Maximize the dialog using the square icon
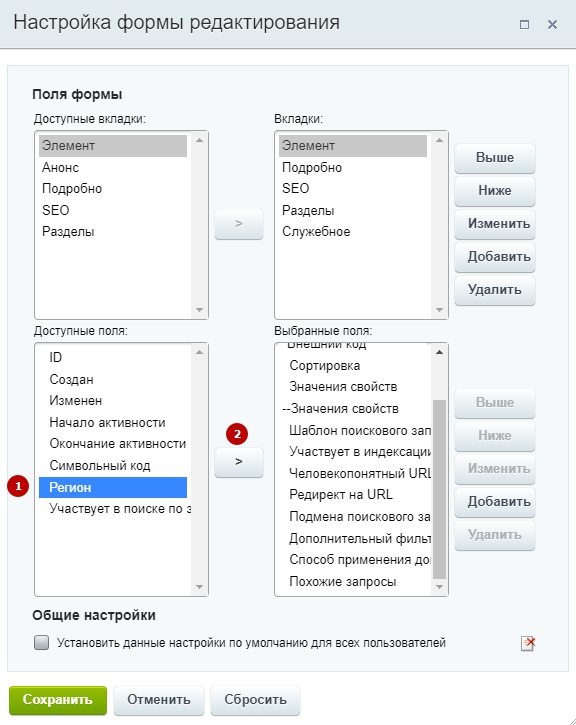 coord(524,24)
